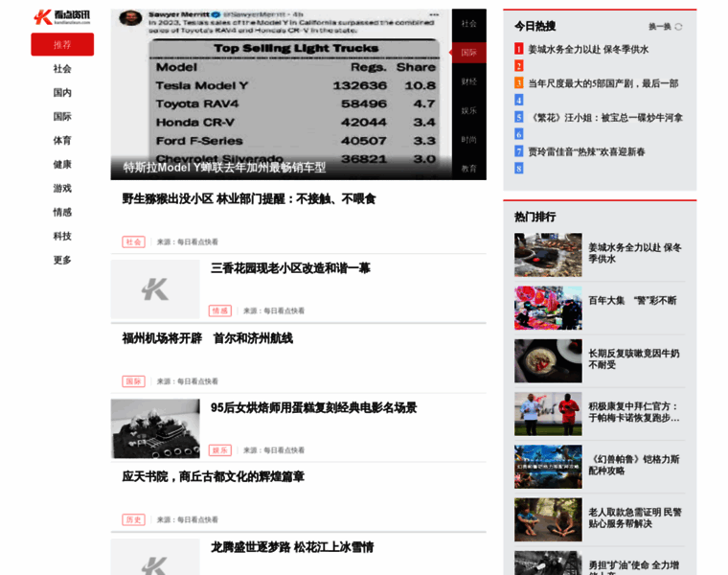Viewport: 728px width, 575px height.
Task: Open ranking thumbnail for 老人取款 story
Action: [548, 519]
